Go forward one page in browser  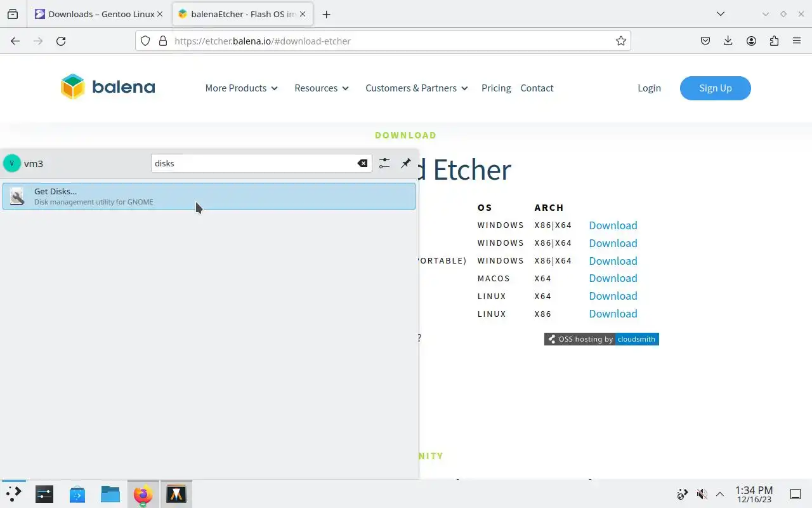pyautogui.click(x=38, y=41)
